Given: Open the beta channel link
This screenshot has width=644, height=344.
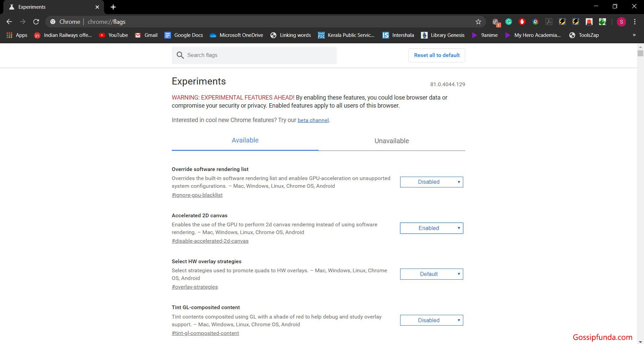Looking at the screenshot, I should tap(313, 120).
